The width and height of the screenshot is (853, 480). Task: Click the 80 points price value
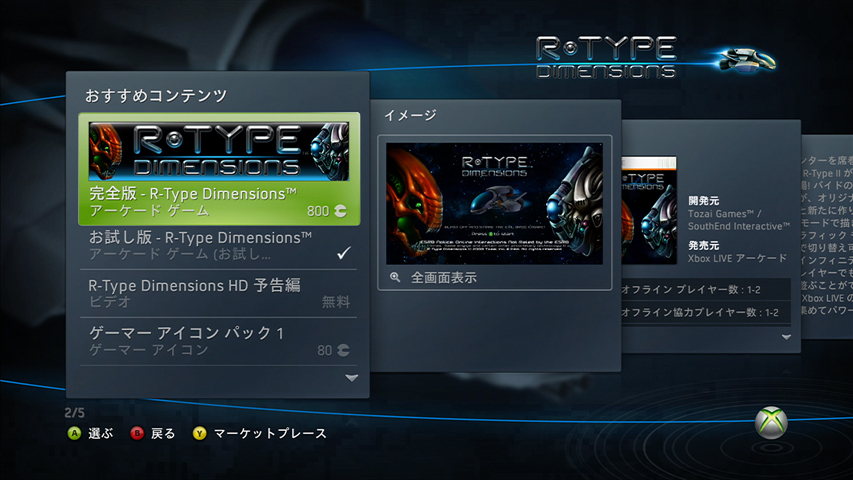pos(325,350)
